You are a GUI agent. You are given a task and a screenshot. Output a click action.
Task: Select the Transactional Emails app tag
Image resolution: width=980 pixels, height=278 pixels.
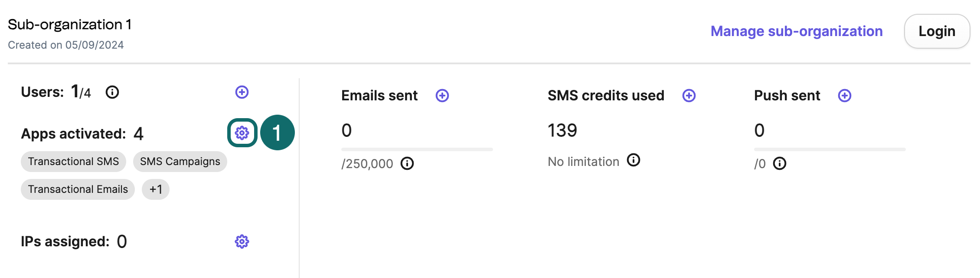click(78, 189)
